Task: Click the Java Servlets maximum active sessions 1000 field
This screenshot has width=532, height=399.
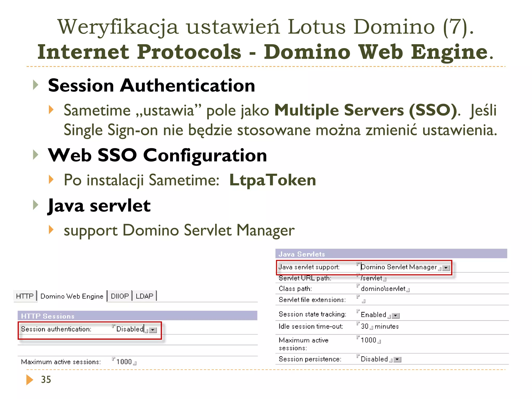Action: (369, 340)
